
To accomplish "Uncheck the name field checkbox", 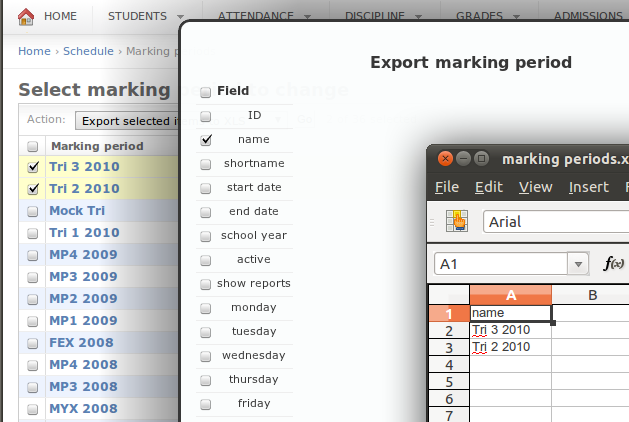I will (206, 140).
